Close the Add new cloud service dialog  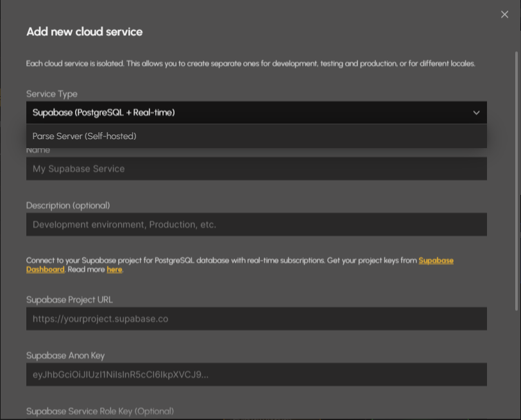tap(504, 14)
